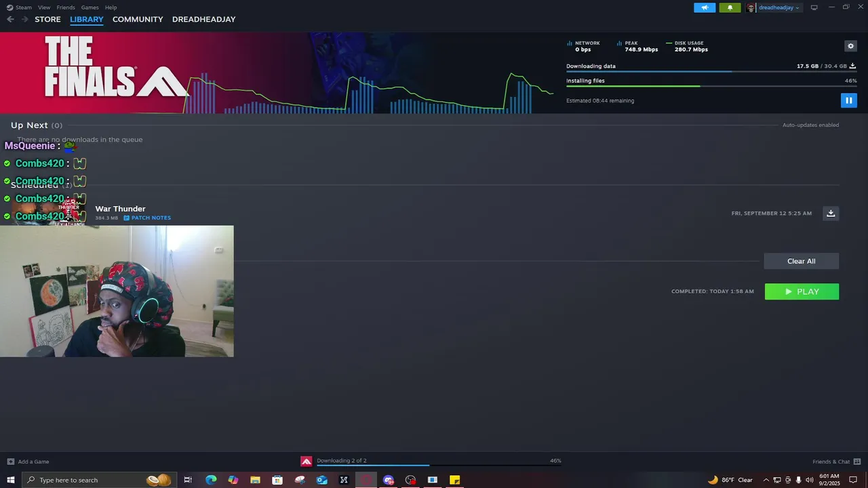Open the DREADHEADJAY profile tab
Screen dimensions: 868x488
click(x=203, y=19)
